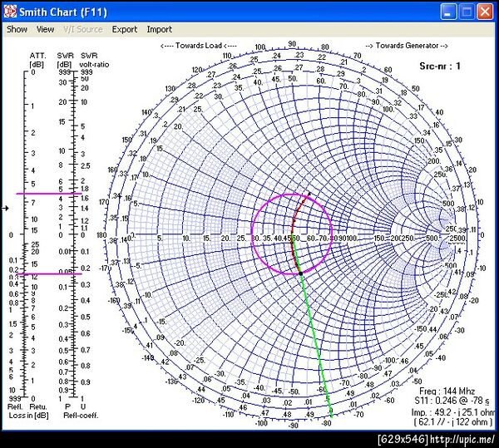Click the lower magenta line on reflection scale
The width and height of the screenshot is (499, 448).
[x=49, y=273]
